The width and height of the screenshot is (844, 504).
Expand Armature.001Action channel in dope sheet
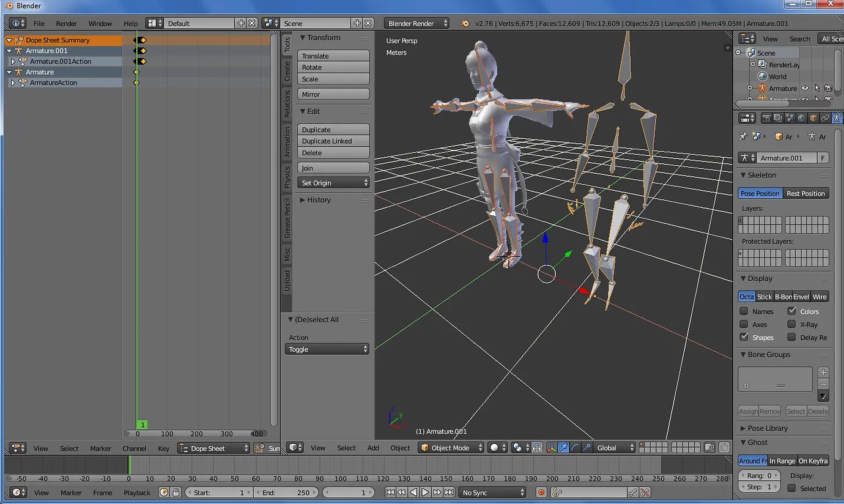pos(13,61)
